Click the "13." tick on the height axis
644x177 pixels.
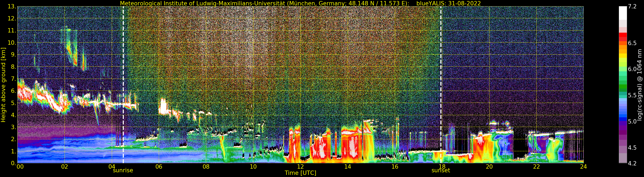pos(12,6)
